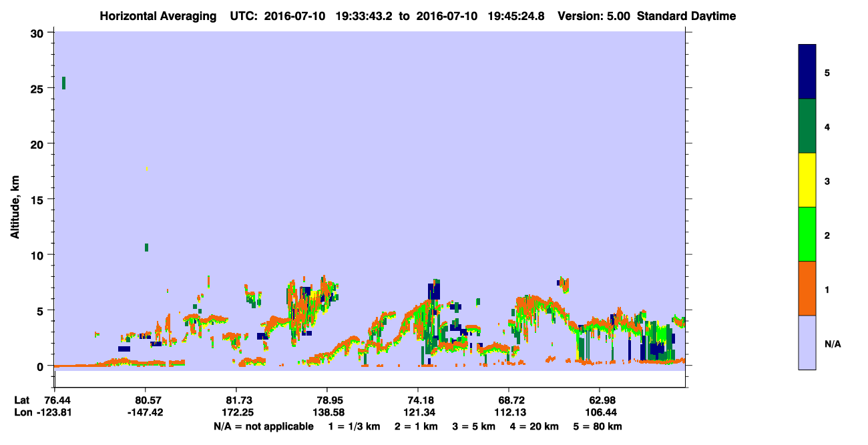Click the orange colorbar segment 1
The width and height of the screenshot is (868, 445).
point(807,288)
